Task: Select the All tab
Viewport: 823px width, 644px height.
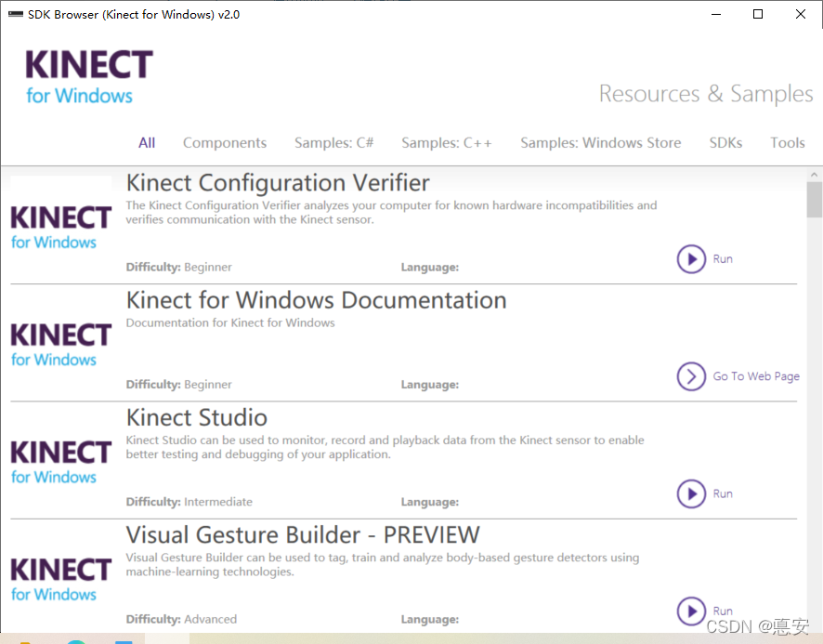Action: point(147,143)
